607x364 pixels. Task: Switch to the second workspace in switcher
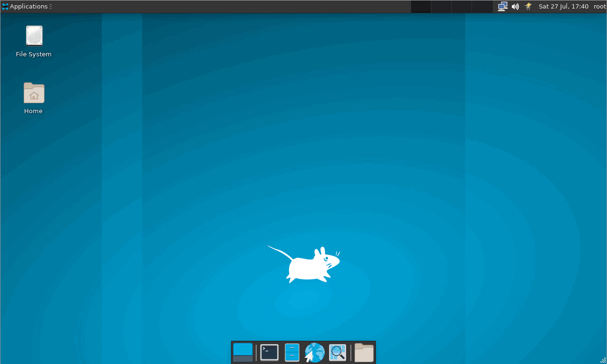tap(441, 7)
